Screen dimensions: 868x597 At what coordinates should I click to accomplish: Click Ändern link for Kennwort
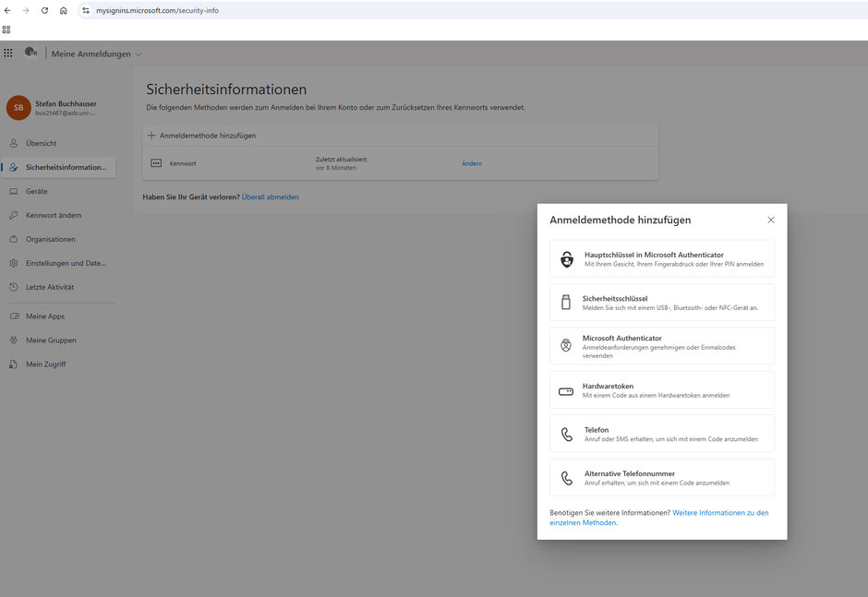click(471, 163)
